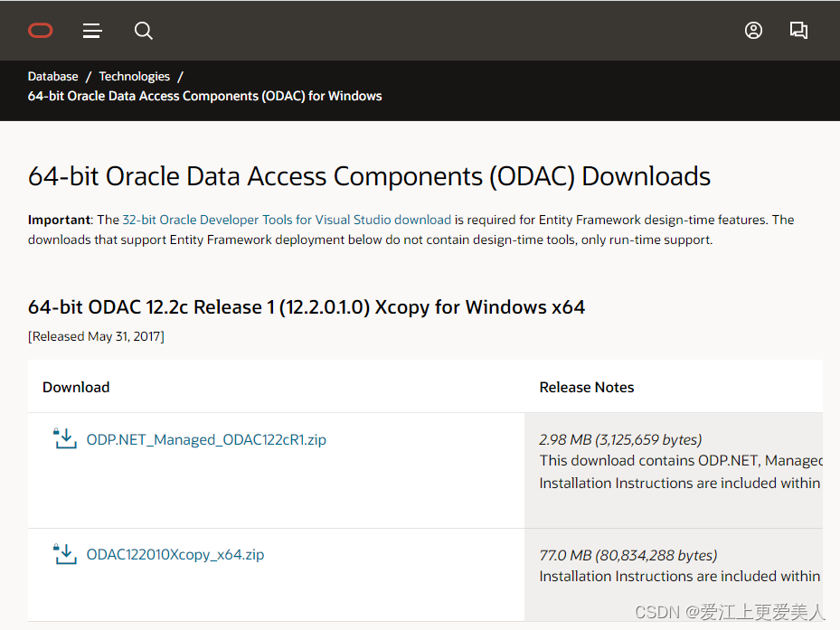The image size is (840, 630).
Task: Click the contact chat bubble icon
Action: tap(798, 31)
